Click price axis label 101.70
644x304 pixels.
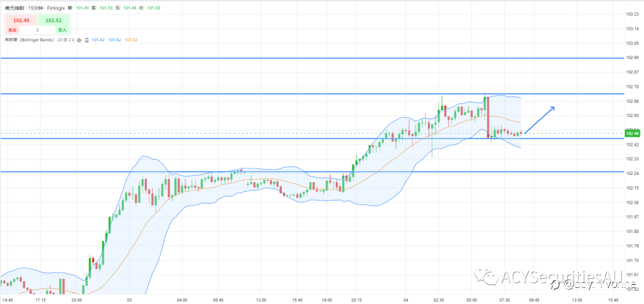tap(631, 260)
